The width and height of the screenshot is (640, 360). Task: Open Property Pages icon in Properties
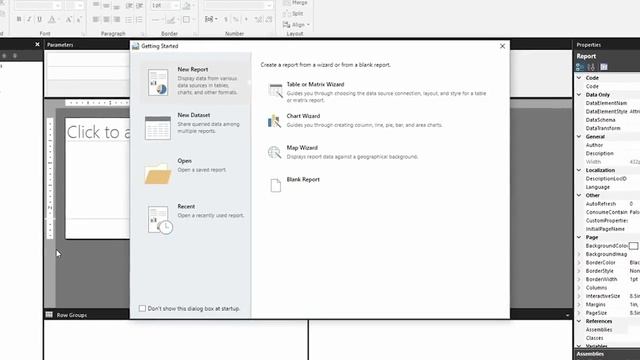click(x=604, y=67)
